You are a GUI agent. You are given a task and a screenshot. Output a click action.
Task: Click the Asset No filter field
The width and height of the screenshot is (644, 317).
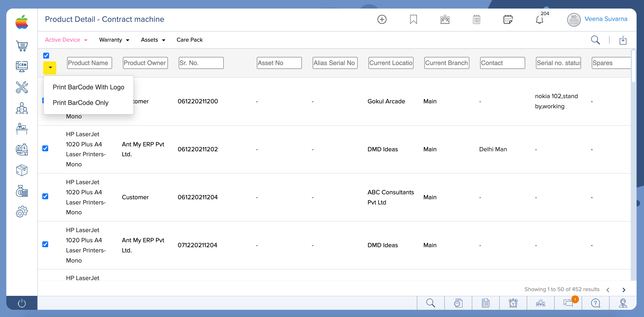point(279,63)
